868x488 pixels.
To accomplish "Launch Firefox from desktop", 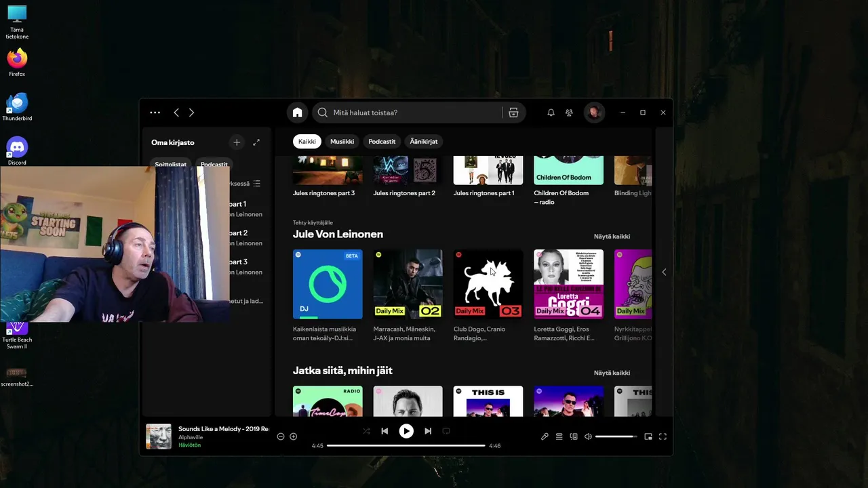I will (x=17, y=62).
